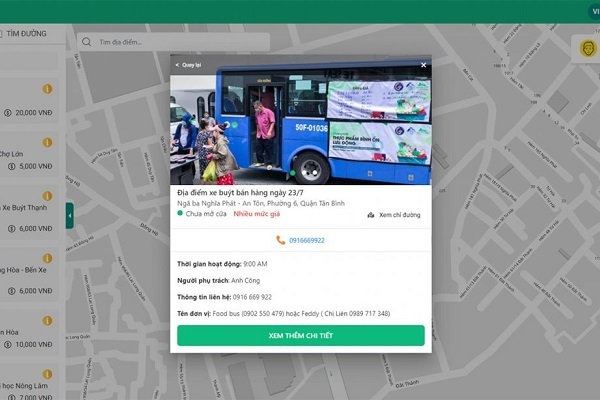Image resolution: width=600 pixels, height=400 pixels.
Task: Open info icon for 10,000 VNĐ route
Action: (x=47, y=320)
